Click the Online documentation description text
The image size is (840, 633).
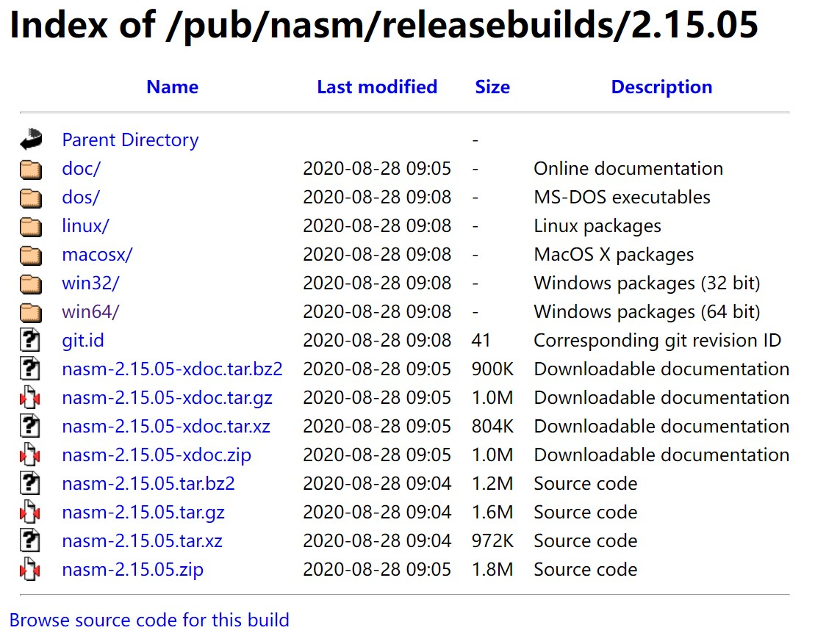coord(628,169)
